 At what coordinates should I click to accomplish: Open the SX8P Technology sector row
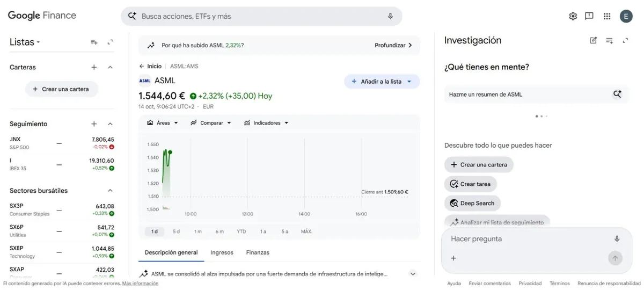tap(62, 252)
